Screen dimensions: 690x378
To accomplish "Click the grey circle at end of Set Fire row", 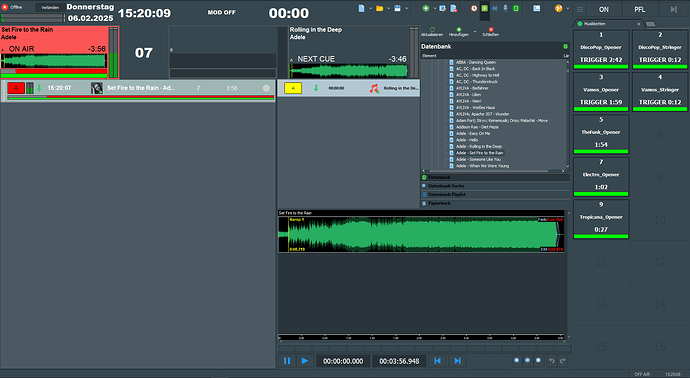I will (266, 88).
